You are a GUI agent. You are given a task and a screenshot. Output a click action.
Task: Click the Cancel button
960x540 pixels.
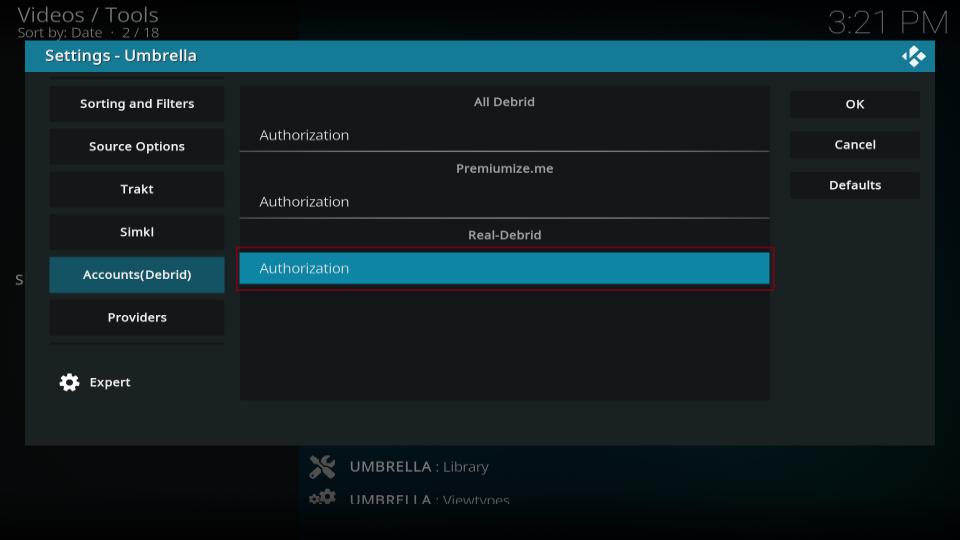tap(855, 144)
